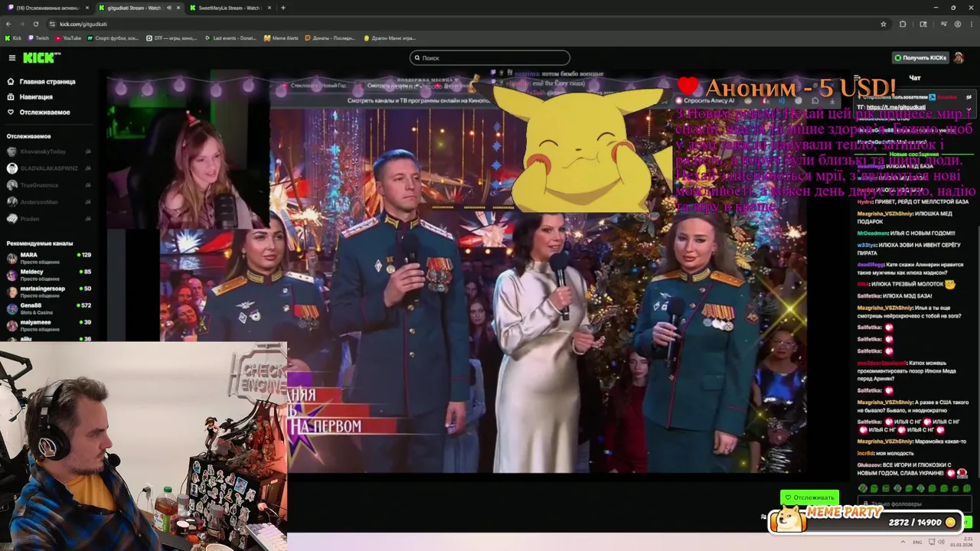
Task: Click the Получить KICKs button
Action: tap(920, 58)
